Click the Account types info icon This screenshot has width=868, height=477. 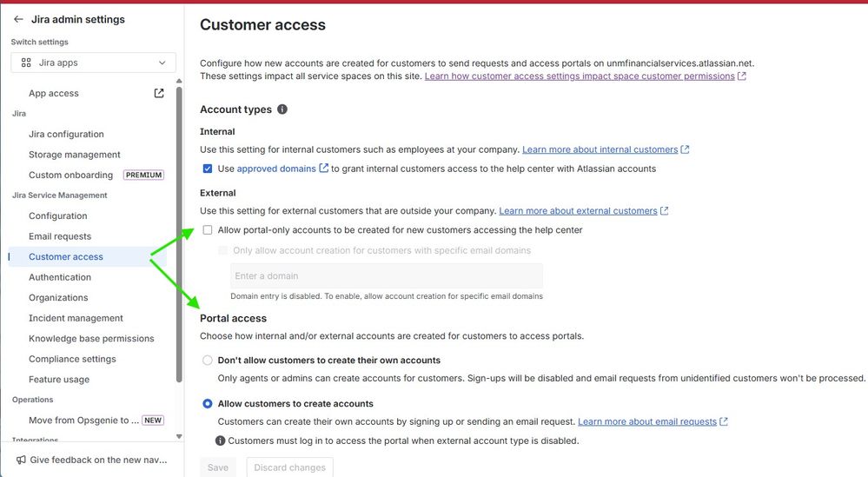point(282,109)
